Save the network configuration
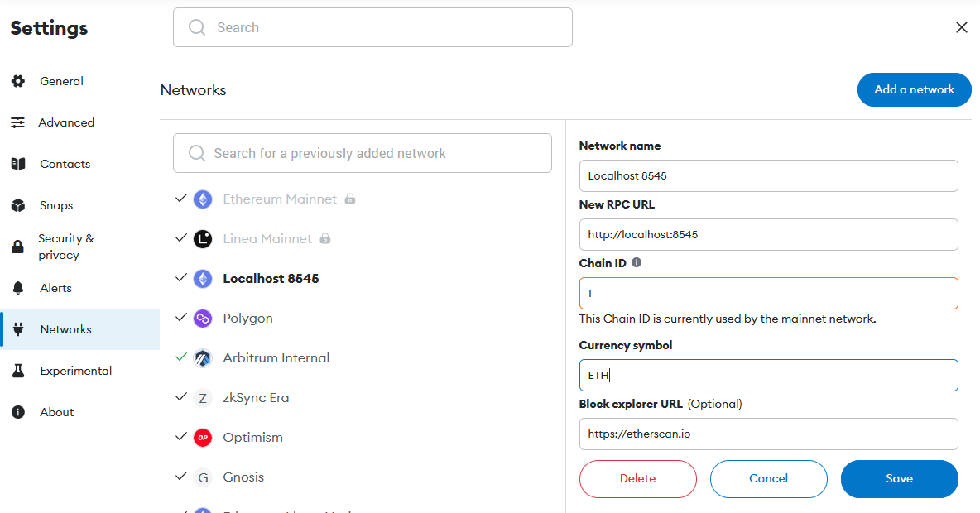The height and width of the screenshot is (513, 980). pyautogui.click(x=899, y=479)
